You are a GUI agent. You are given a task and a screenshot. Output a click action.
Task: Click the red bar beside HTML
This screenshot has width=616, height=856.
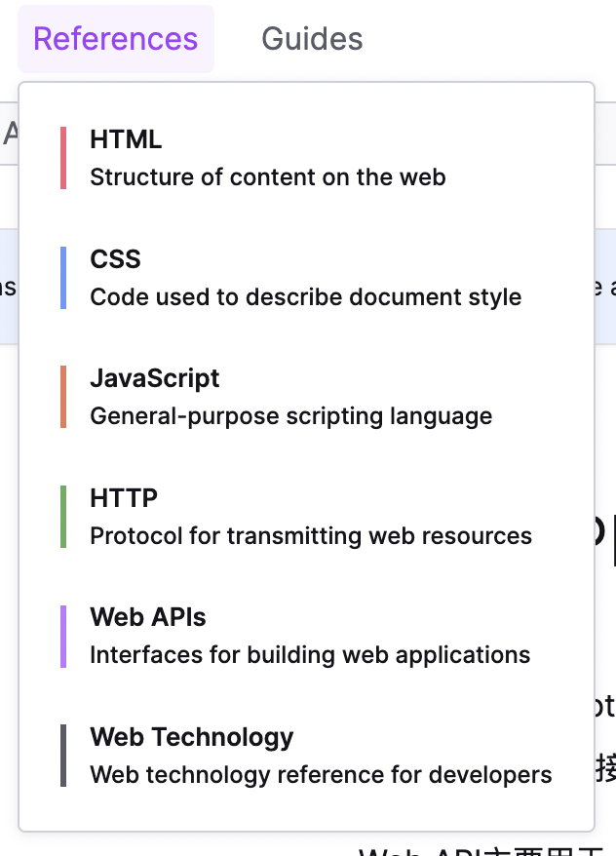[x=63, y=158]
